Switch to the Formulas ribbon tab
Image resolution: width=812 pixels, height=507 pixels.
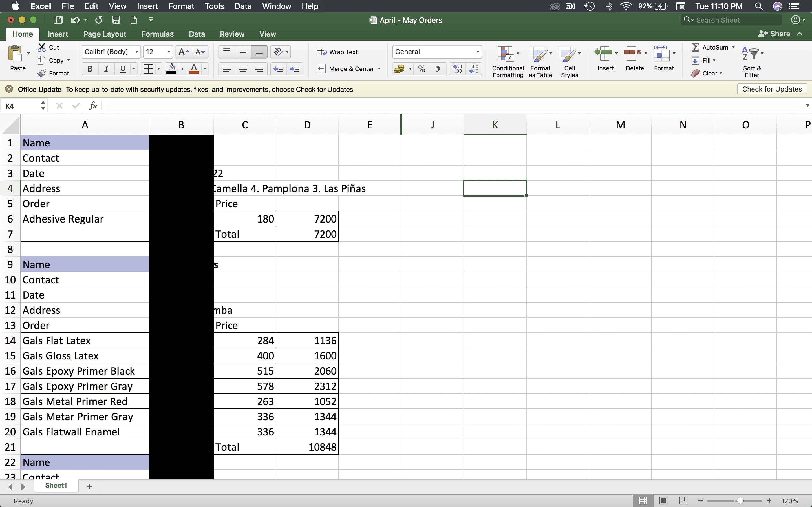click(157, 34)
